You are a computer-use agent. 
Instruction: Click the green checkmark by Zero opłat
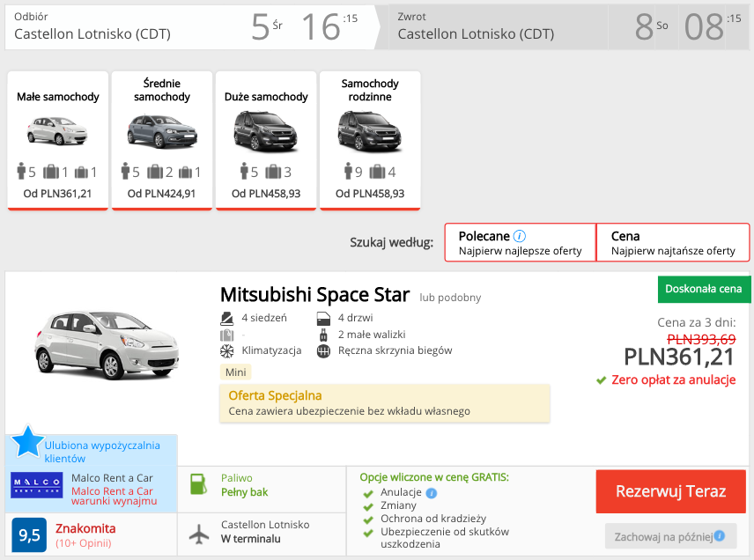(x=601, y=380)
